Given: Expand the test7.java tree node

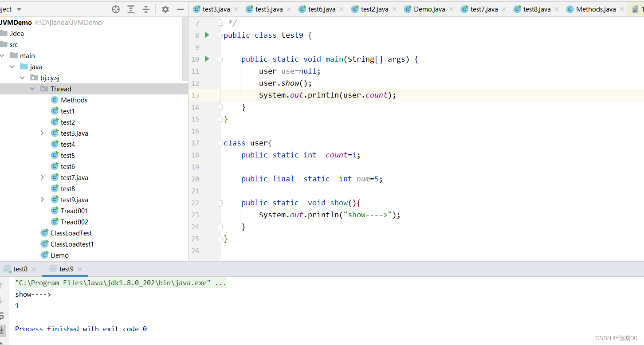Looking at the screenshot, I should 42,177.
